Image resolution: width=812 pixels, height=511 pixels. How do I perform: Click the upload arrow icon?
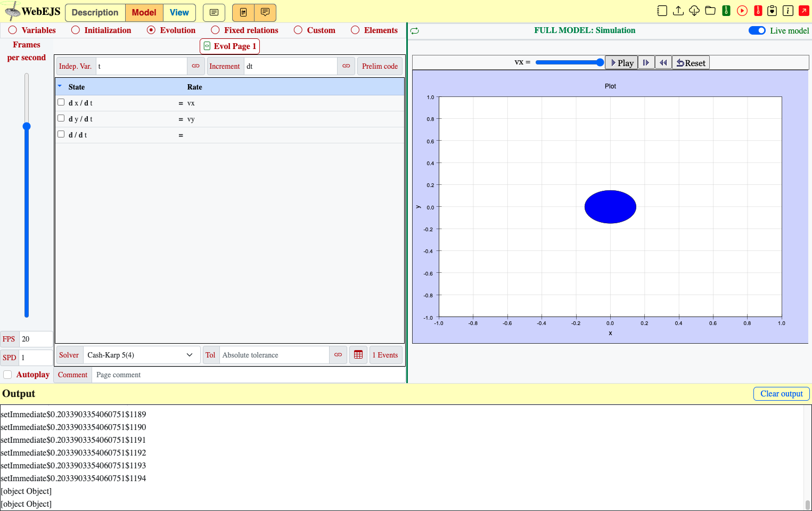[x=678, y=11]
